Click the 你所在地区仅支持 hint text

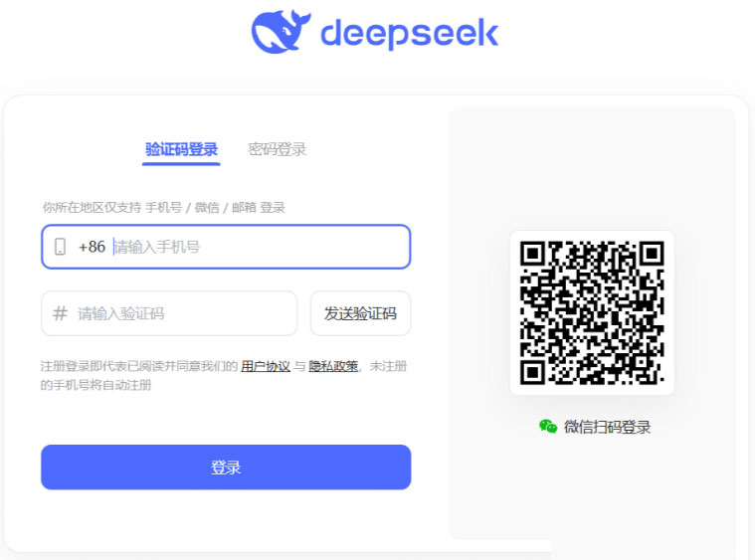coord(92,208)
